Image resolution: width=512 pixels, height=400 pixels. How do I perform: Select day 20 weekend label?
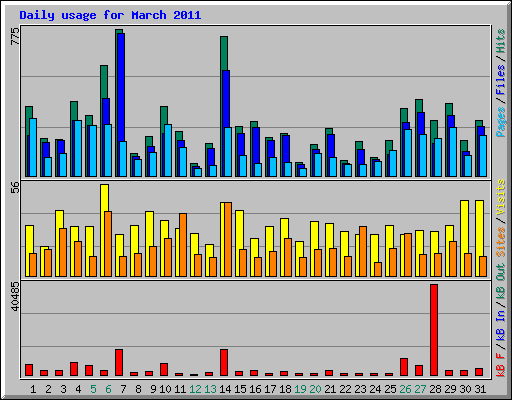[315, 389]
